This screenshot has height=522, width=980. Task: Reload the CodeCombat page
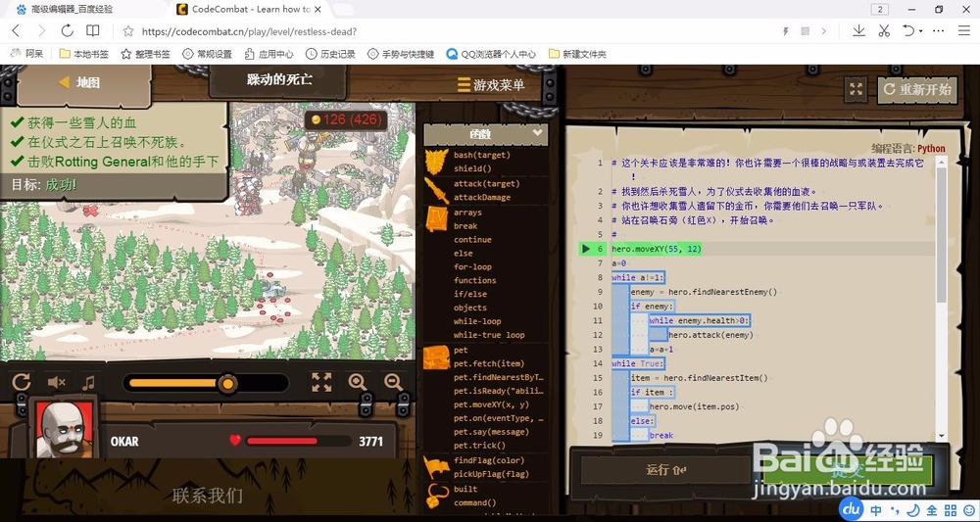click(67, 31)
